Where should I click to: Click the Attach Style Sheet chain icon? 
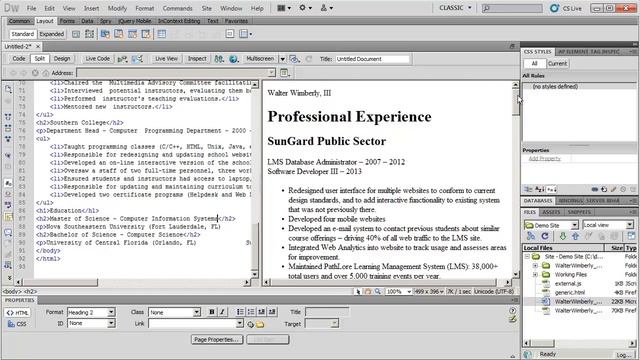tap(595, 189)
